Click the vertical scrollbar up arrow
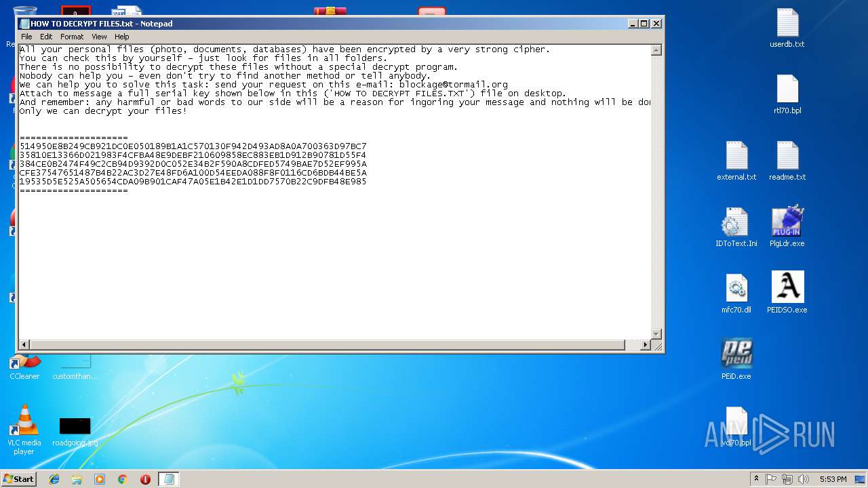 click(x=656, y=50)
